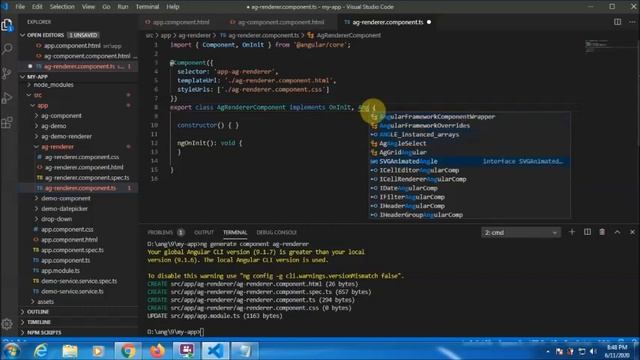The width and height of the screenshot is (640, 360).
Task: Open the View menu
Action: tap(88, 7)
